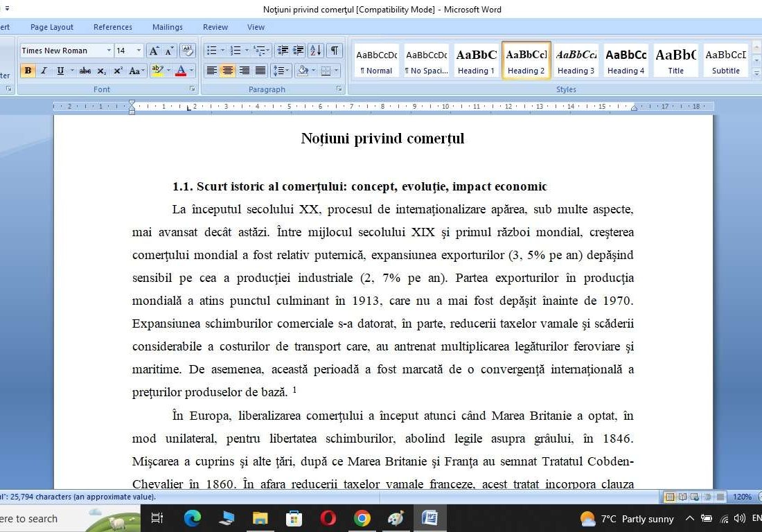Switch to Draft view in status bar
Viewport: 762px width, 532px height.
tap(720, 497)
